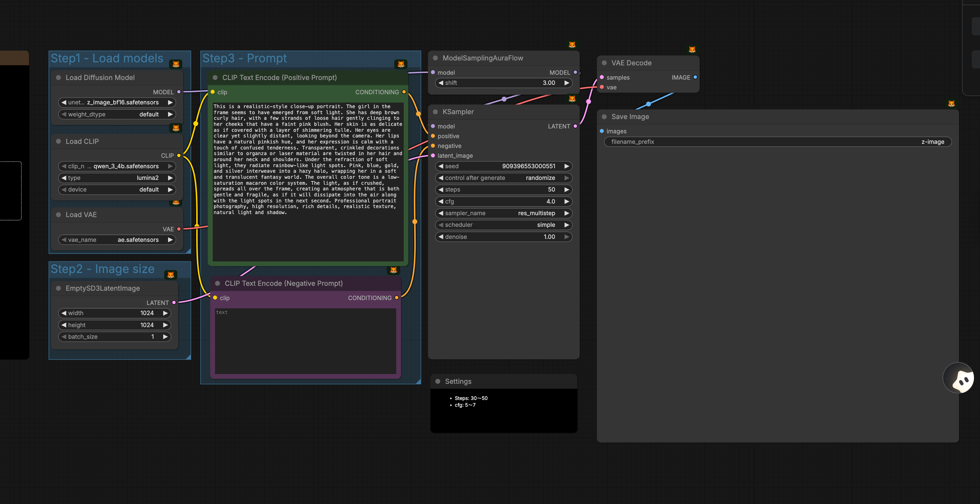The height and width of the screenshot is (504, 980).
Task: Click the Step2 - Image size group title
Action: [x=102, y=269]
